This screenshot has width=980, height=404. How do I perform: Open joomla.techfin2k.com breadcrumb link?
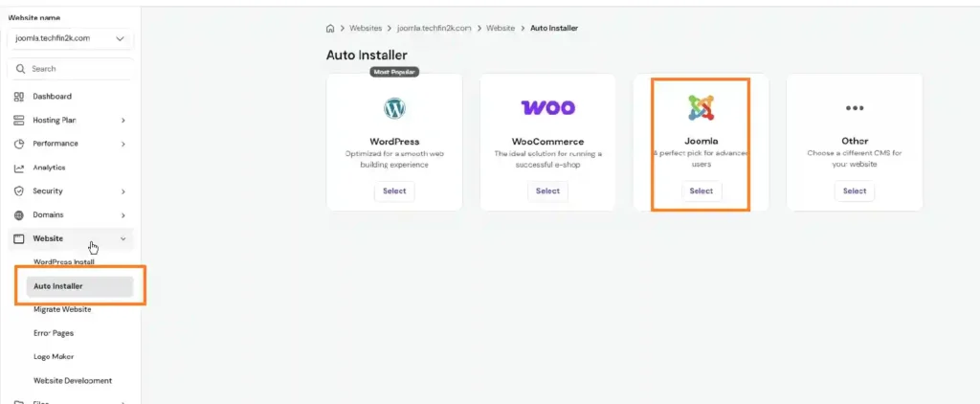click(434, 28)
